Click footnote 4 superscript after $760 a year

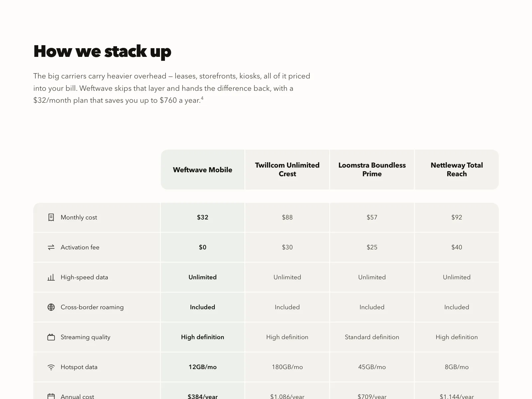tap(202, 98)
